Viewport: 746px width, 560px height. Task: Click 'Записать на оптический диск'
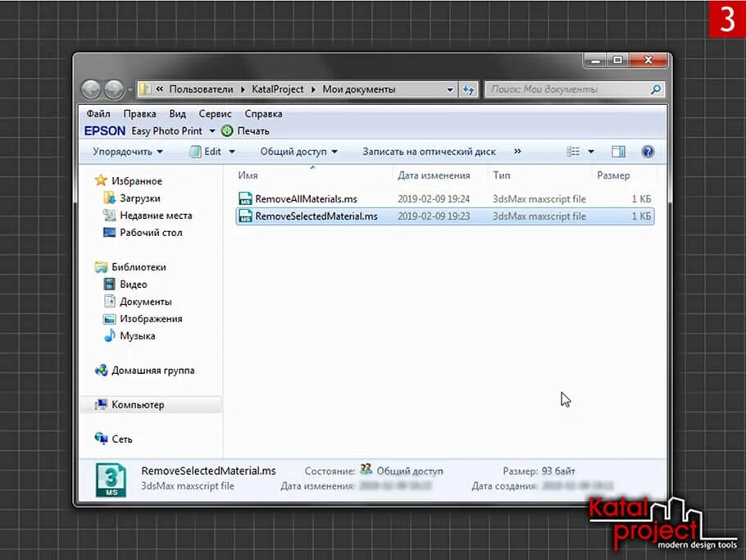click(429, 152)
